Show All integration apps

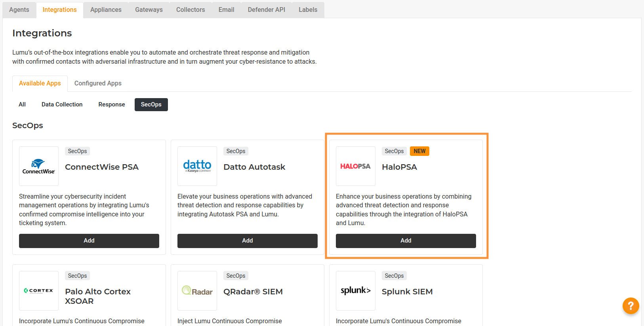click(x=22, y=104)
